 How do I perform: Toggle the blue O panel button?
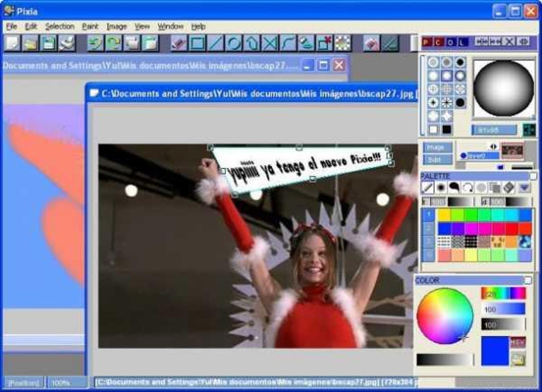pos(451,42)
